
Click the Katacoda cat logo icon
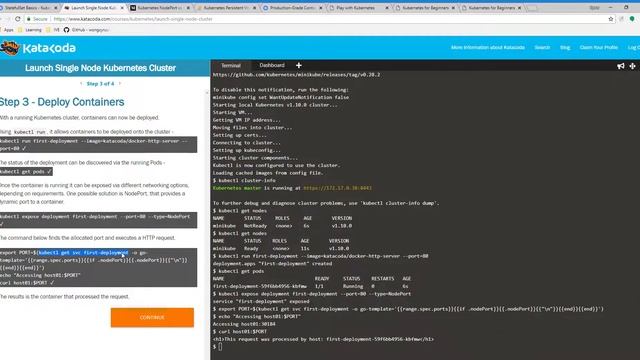(x=10, y=48)
